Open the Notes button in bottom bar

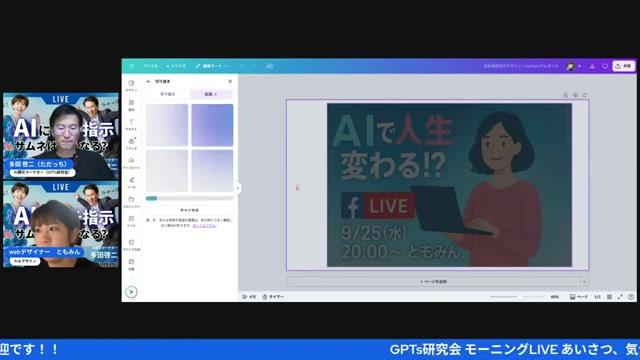click(x=249, y=297)
